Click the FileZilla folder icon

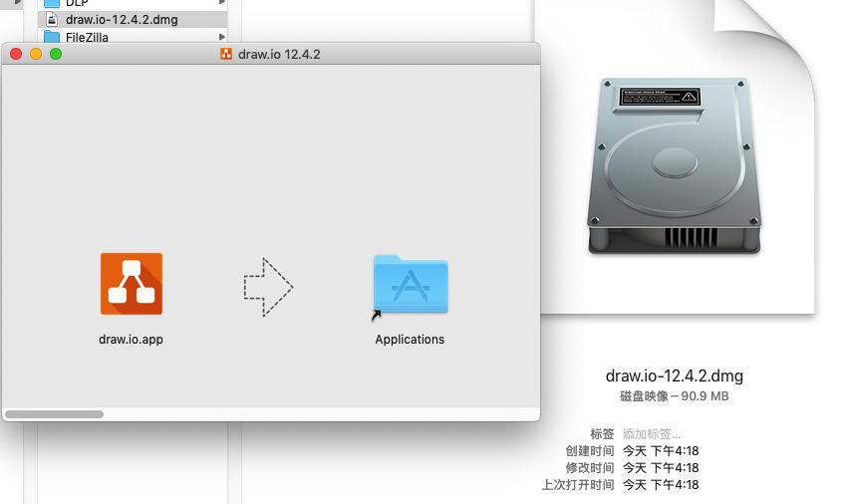click(x=52, y=37)
